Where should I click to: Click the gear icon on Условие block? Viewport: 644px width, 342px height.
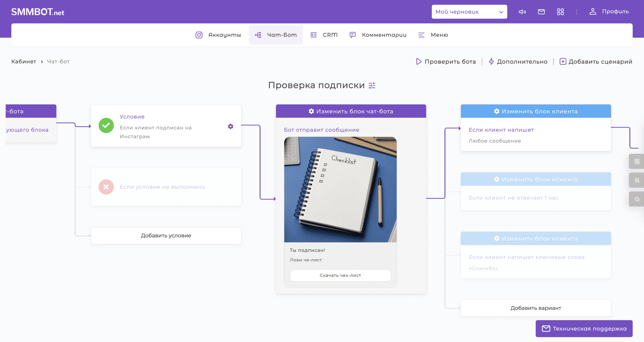[x=230, y=126]
